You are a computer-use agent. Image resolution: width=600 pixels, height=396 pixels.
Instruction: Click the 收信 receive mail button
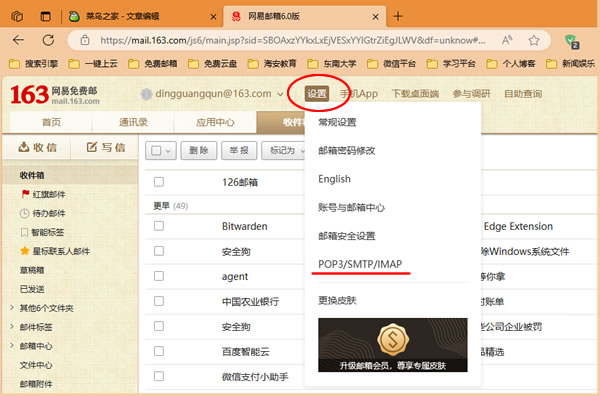[37, 147]
